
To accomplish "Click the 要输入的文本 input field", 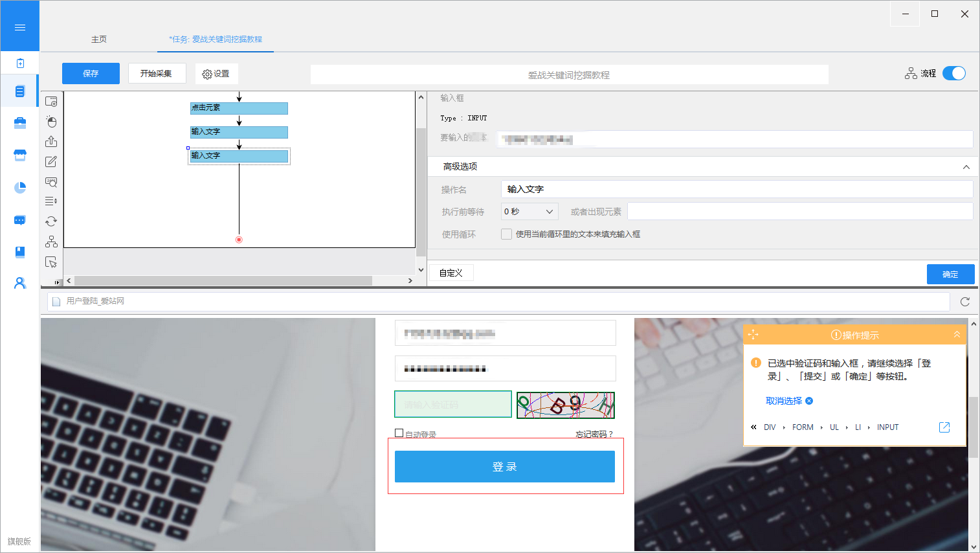I will pyautogui.click(x=735, y=139).
